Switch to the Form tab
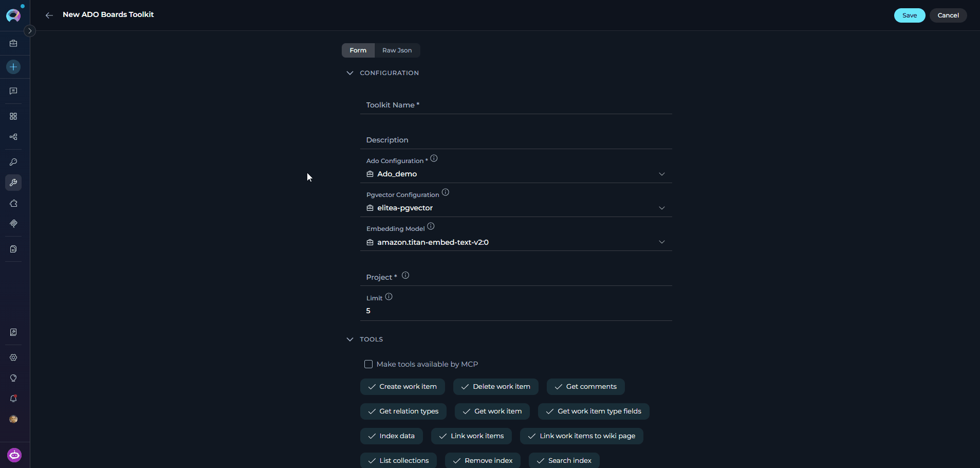Screen dimensions: 980x468 point(358,50)
